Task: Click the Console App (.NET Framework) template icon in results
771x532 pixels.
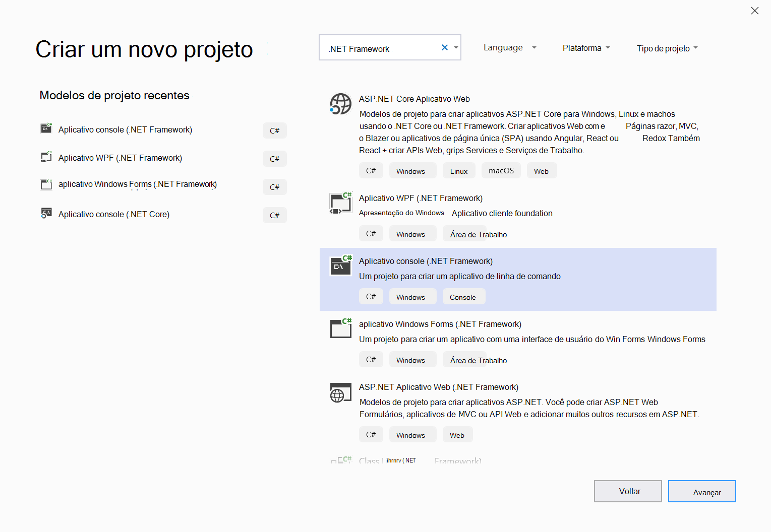Action: coord(340,265)
